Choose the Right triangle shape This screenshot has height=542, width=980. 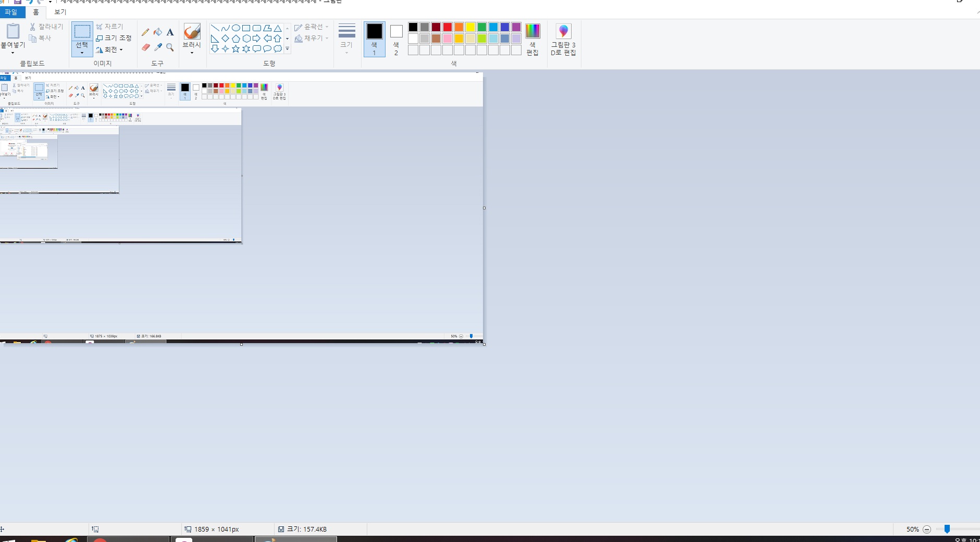click(x=215, y=39)
